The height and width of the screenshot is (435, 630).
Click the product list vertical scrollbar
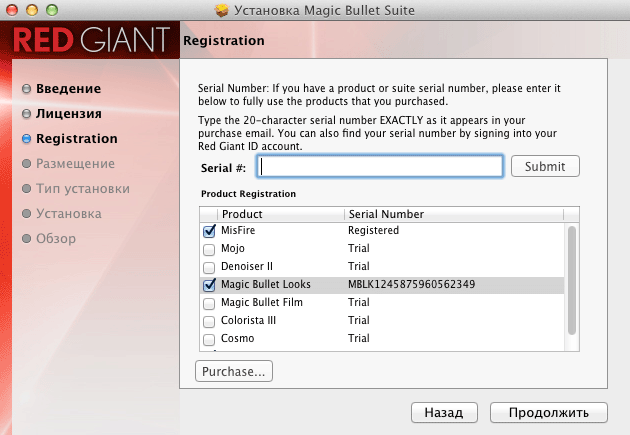coord(572,280)
